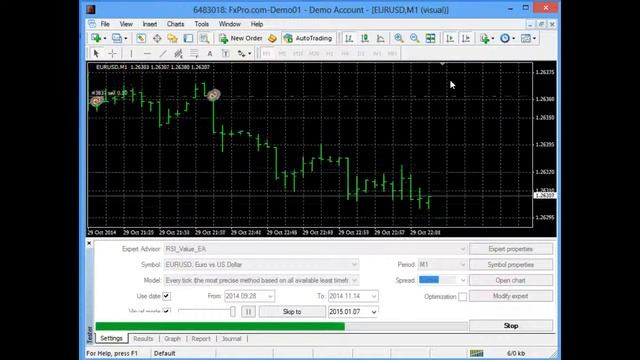Select the text A tool
This screenshot has width=640, height=360.
(210, 53)
